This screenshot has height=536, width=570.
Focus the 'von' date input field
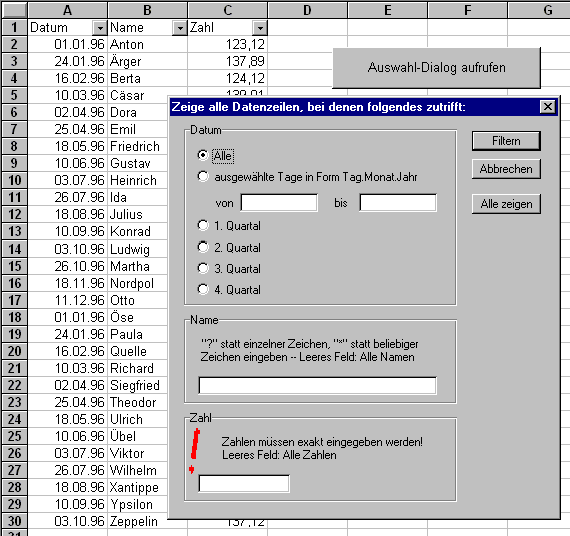[279, 203]
